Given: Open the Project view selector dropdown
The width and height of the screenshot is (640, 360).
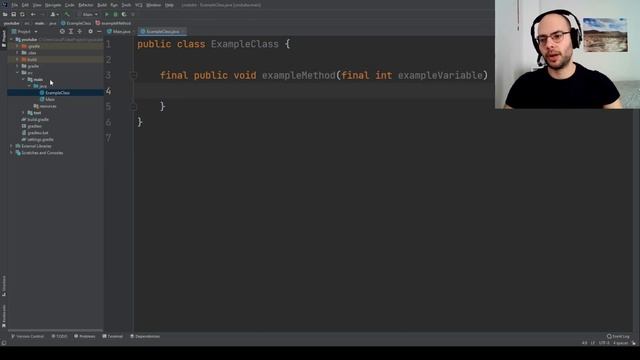Looking at the screenshot, I should (25, 31).
